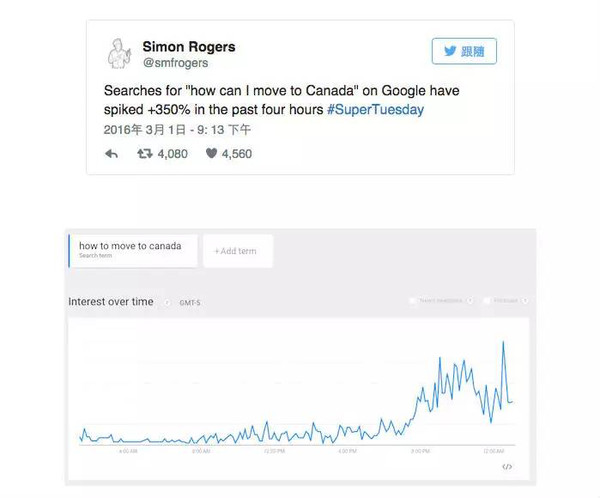Image resolution: width=600 pixels, height=498 pixels.
Task: Open the @smfrogers handle link
Action: 175,63
